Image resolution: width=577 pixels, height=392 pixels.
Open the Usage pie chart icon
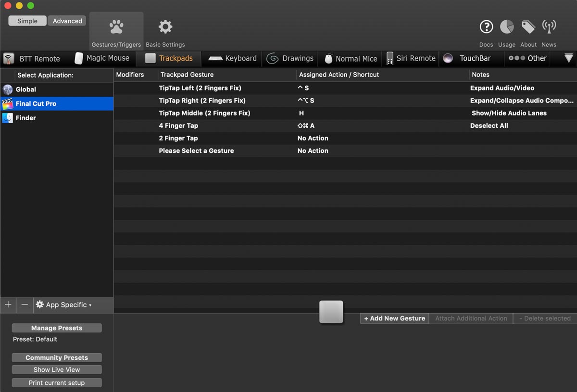coord(507,27)
